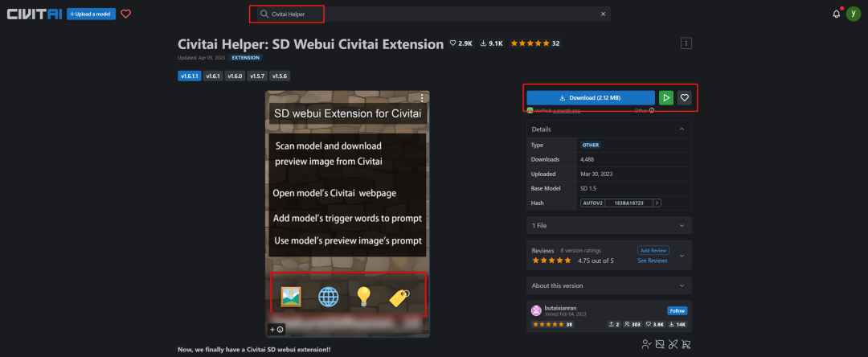
Task: Expand About this version section
Action: click(609, 285)
